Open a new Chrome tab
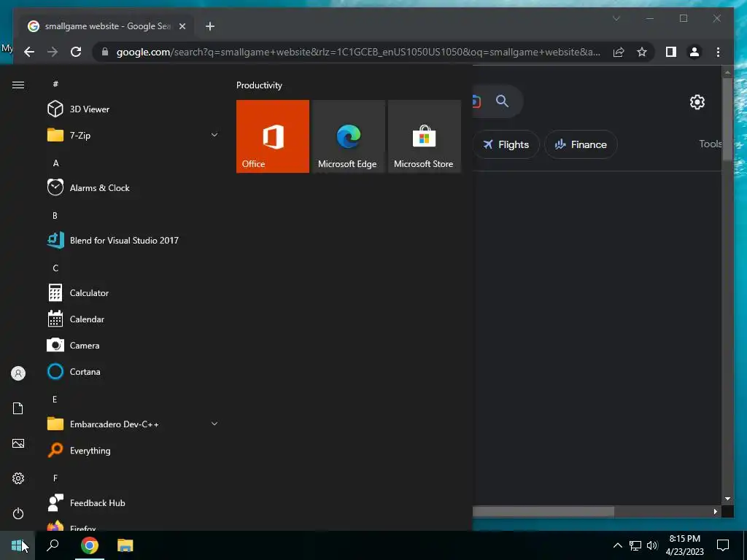747x560 pixels. click(210, 26)
